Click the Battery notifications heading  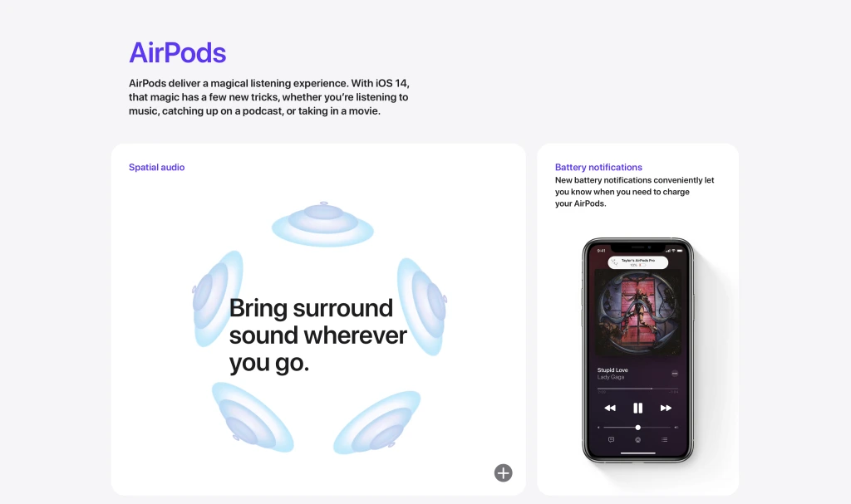(x=598, y=167)
